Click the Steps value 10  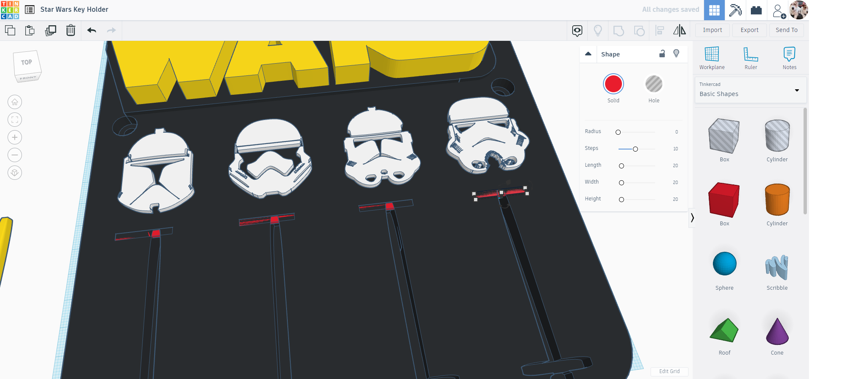coord(675,149)
